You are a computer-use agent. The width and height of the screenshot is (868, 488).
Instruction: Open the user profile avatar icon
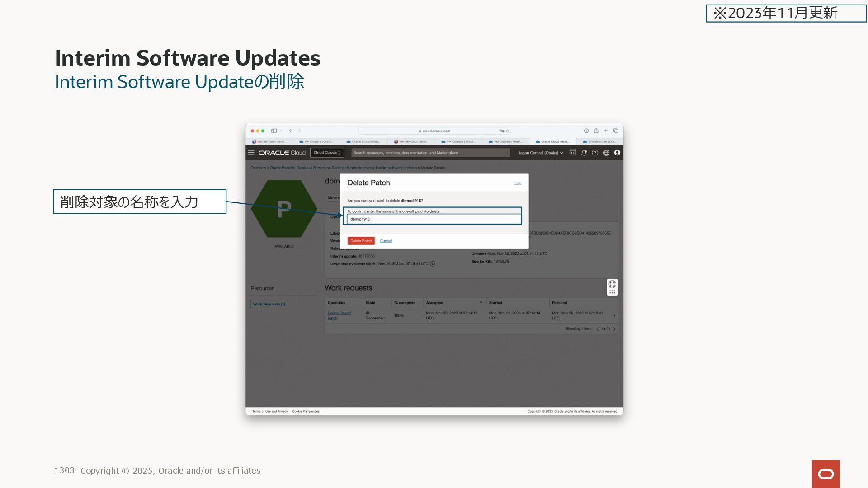point(617,153)
